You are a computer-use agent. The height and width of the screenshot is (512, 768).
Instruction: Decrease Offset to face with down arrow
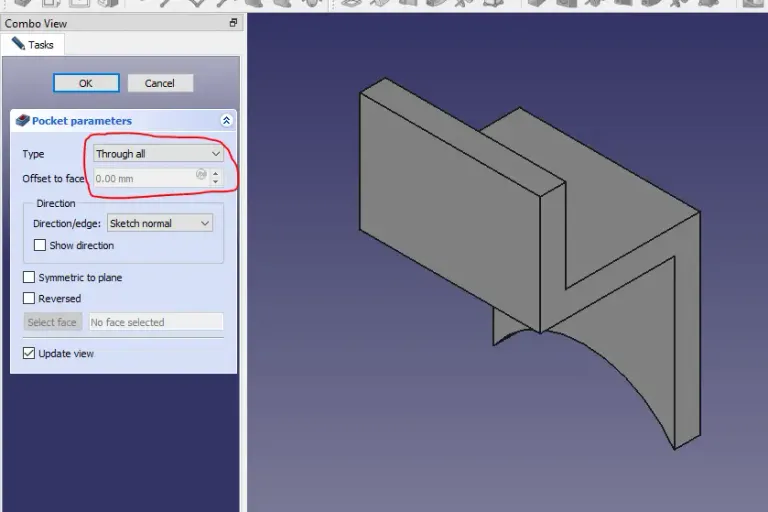(216, 183)
